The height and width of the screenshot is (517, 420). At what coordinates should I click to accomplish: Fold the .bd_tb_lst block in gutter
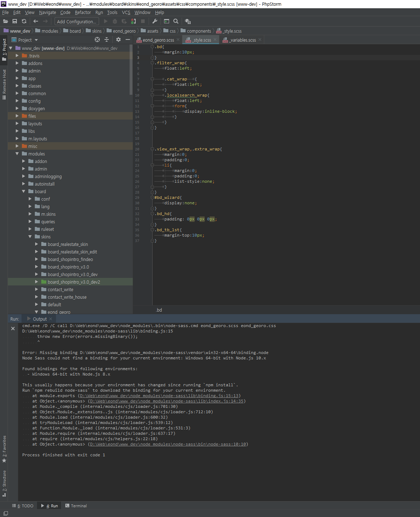pos(152,230)
